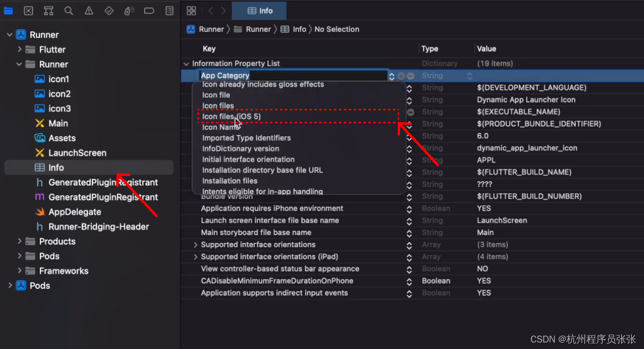Click the plist table icon beside Info in navigator

click(x=40, y=168)
